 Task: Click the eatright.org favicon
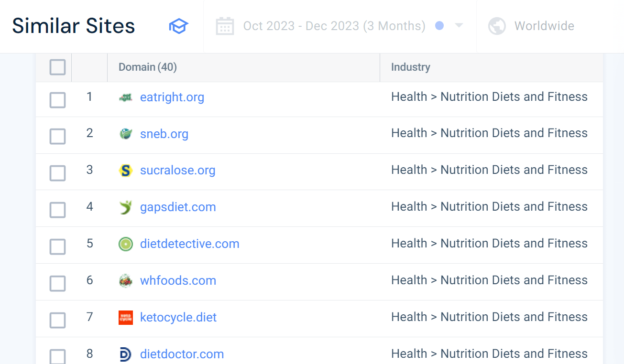[x=125, y=97]
